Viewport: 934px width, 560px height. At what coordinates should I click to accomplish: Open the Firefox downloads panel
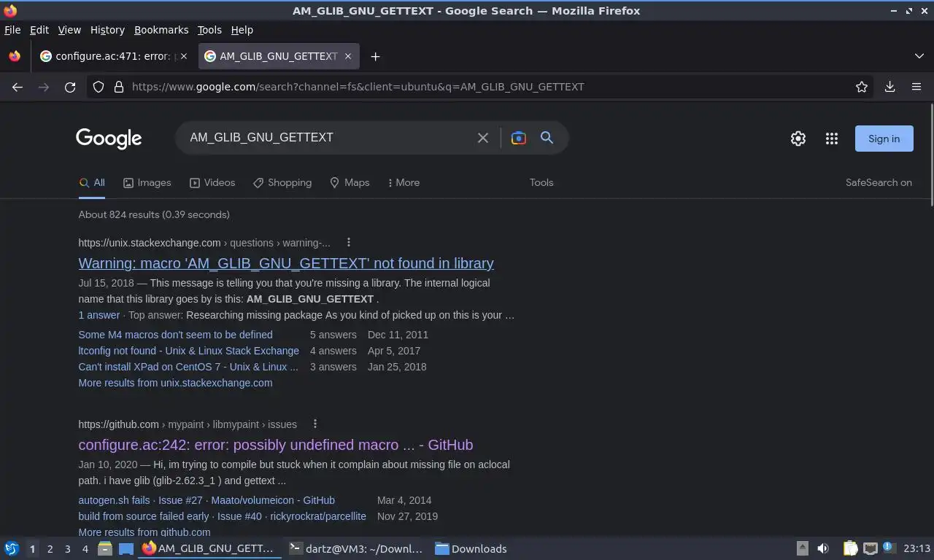coord(889,87)
